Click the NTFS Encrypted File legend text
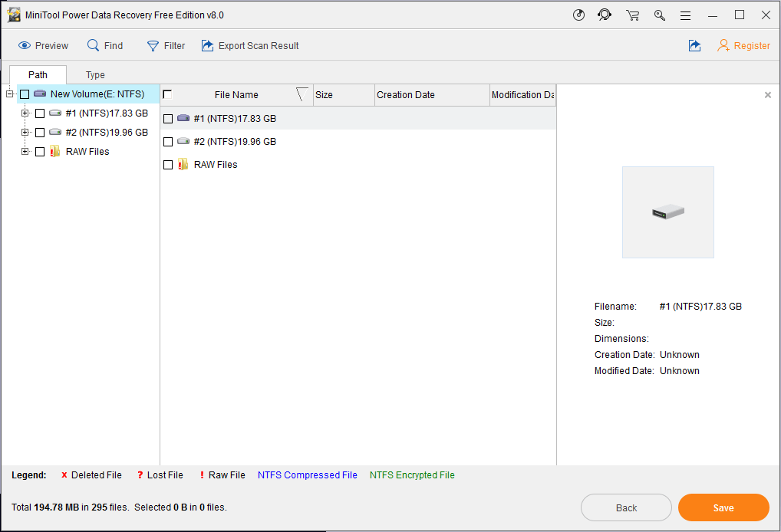The height and width of the screenshot is (532, 781). (412, 475)
